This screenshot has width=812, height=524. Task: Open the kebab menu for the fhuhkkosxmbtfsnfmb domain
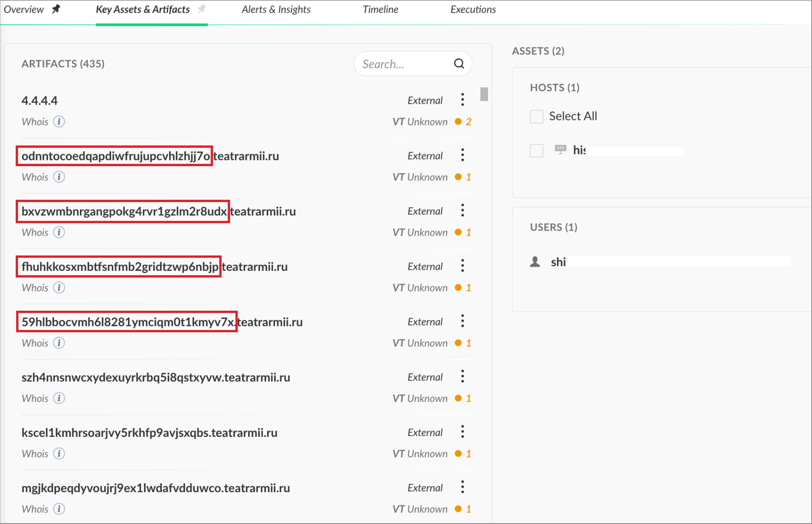click(x=462, y=266)
